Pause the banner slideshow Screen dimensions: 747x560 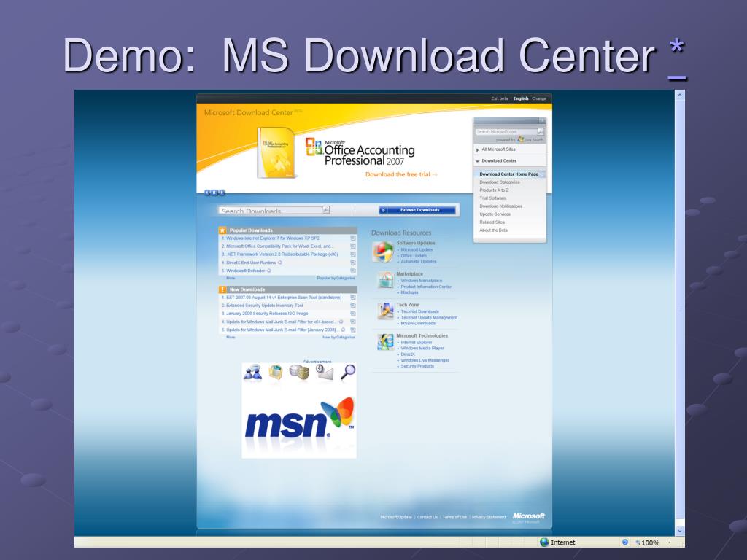(x=214, y=192)
